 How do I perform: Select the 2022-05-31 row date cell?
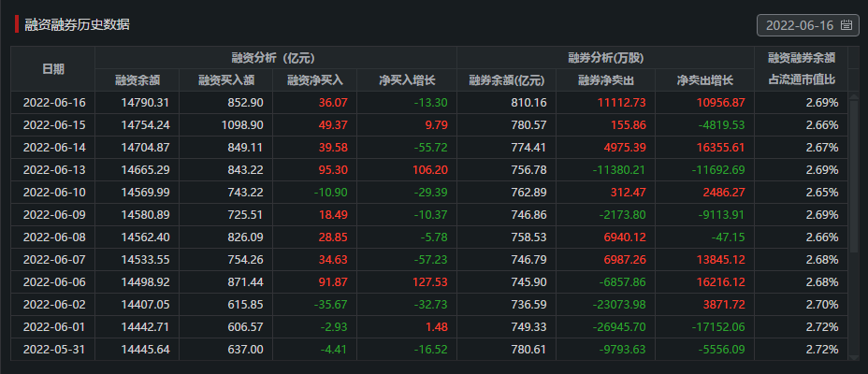tap(53, 349)
